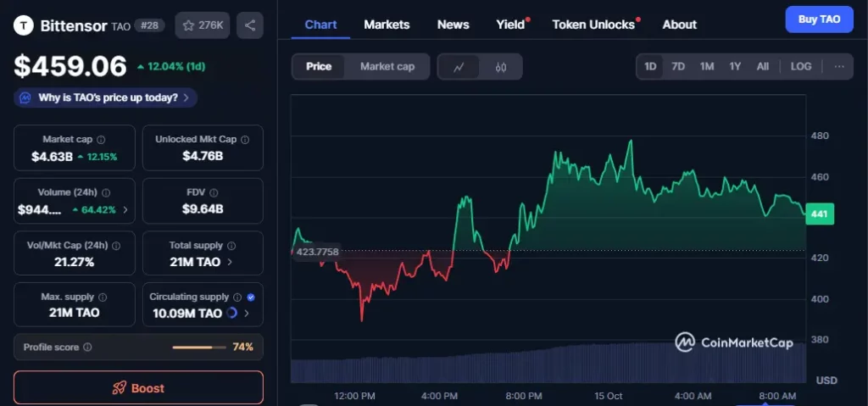Click the Circulating supply verified badge
The width and height of the screenshot is (868, 406).
click(250, 298)
